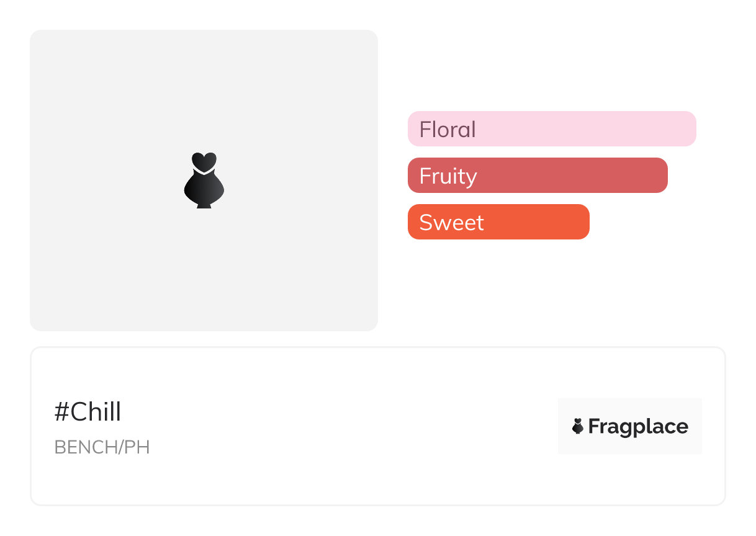The width and height of the screenshot is (756, 536).
Task: Click the Fragplace wordmark text
Action: coord(638,427)
